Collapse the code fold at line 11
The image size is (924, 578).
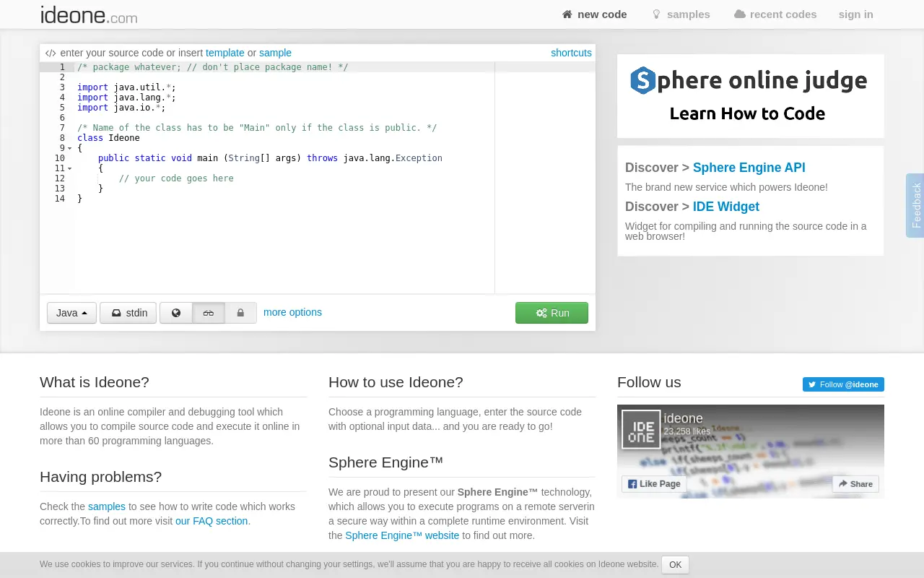click(70, 168)
